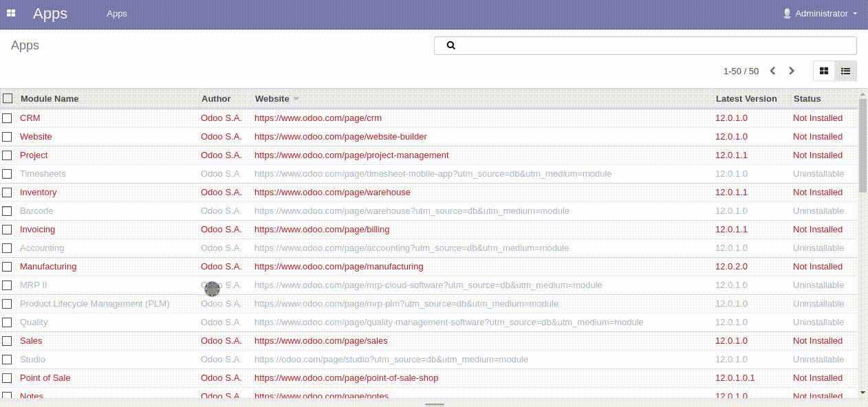Select the Inventory row checkbox

coord(7,192)
